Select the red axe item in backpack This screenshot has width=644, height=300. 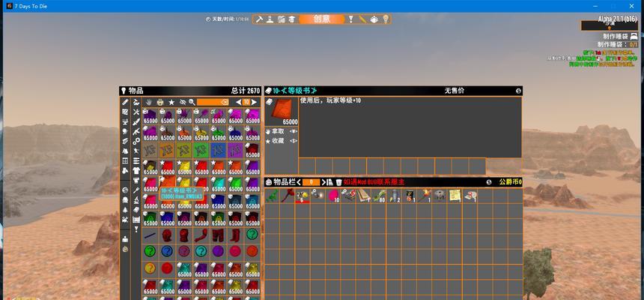click(287, 196)
